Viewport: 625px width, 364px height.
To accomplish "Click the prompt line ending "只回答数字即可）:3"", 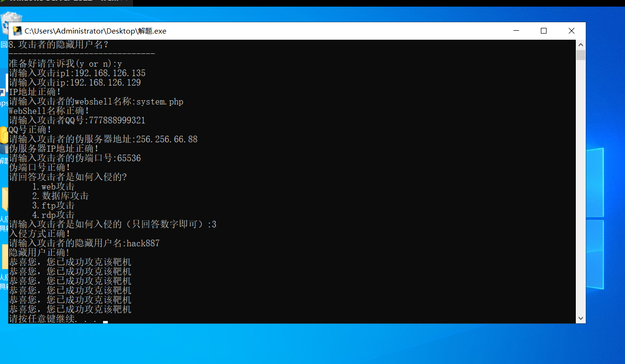I will click(x=113, y=225).
